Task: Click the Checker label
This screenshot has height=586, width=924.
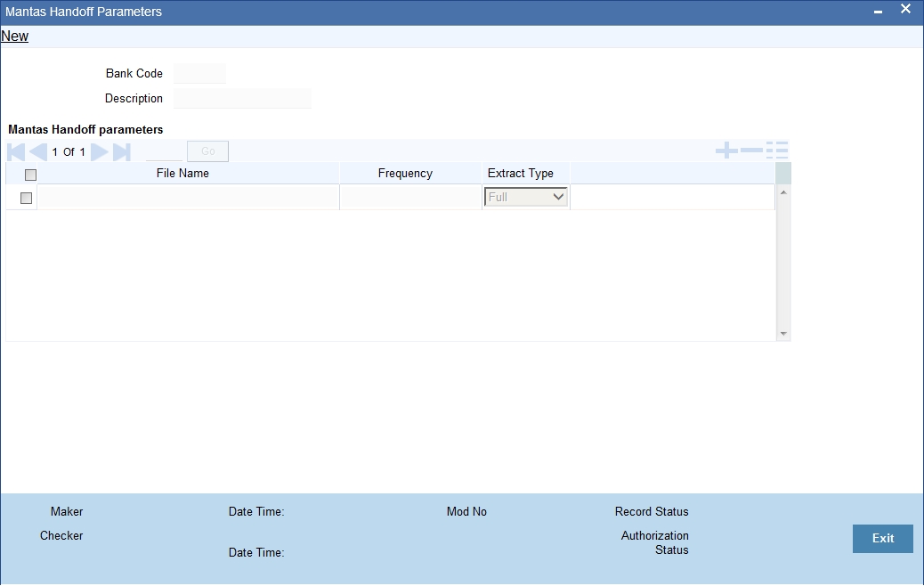Action: [x=61, y=536]
